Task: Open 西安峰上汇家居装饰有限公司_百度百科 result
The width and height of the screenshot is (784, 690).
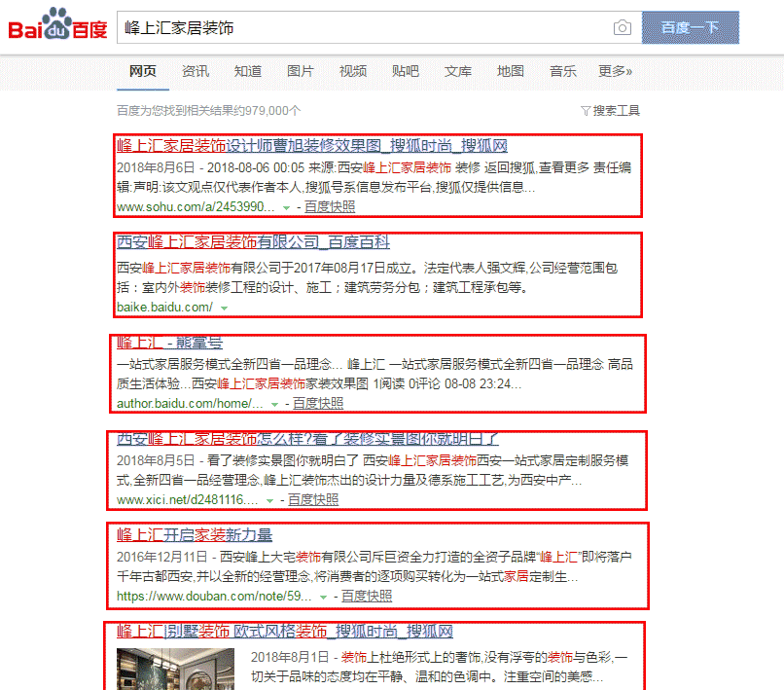Action: coord(253,242)
